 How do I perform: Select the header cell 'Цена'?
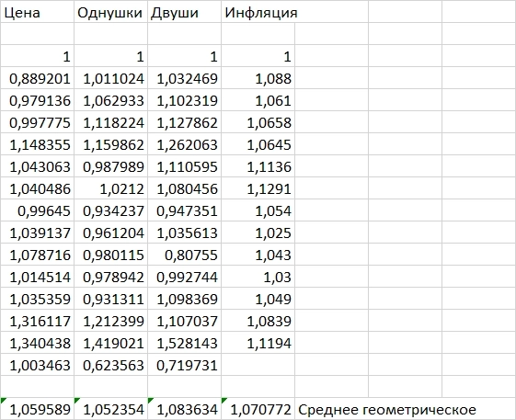[37, 12]
